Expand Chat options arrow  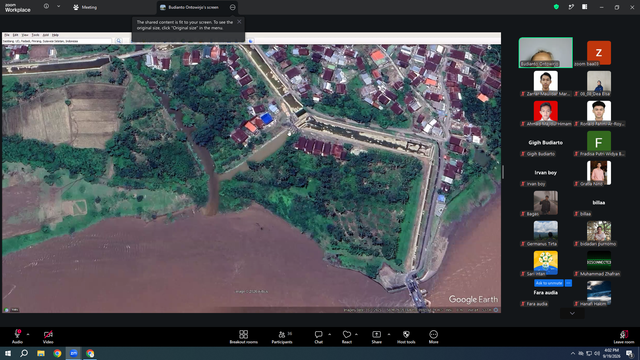[x=329, y=334]
